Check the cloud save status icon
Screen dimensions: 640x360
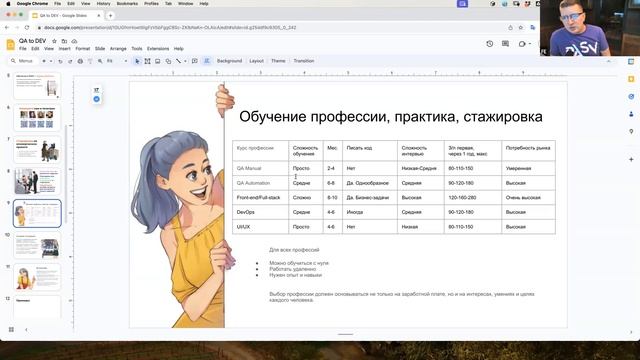point(74,41)
